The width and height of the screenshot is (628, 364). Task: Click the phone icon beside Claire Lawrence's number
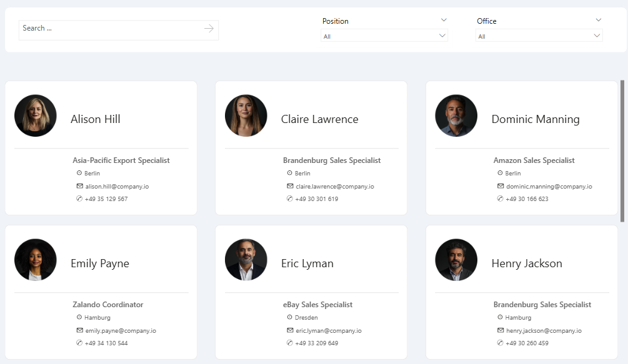click(289, 199)
